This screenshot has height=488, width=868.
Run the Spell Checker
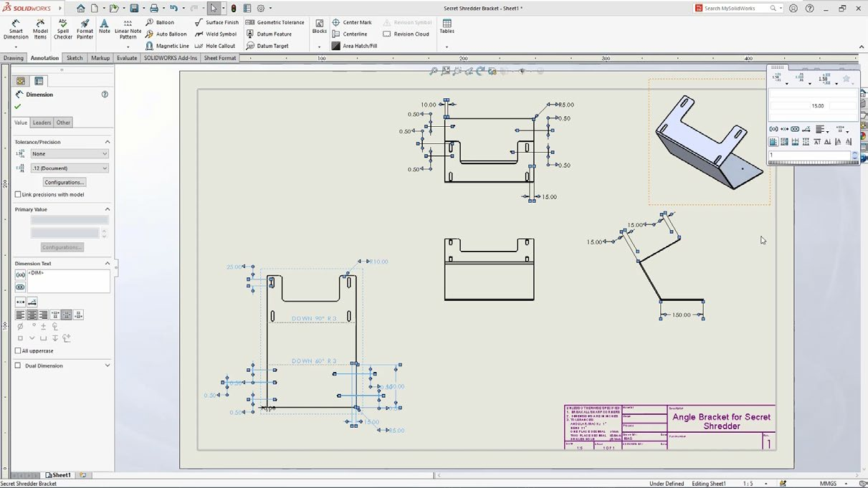click(x=63, y=29)
